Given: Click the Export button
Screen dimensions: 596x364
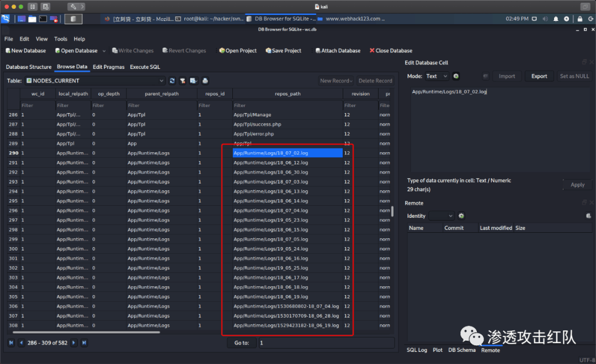Looking at the screenshot, I should point(539,76).
